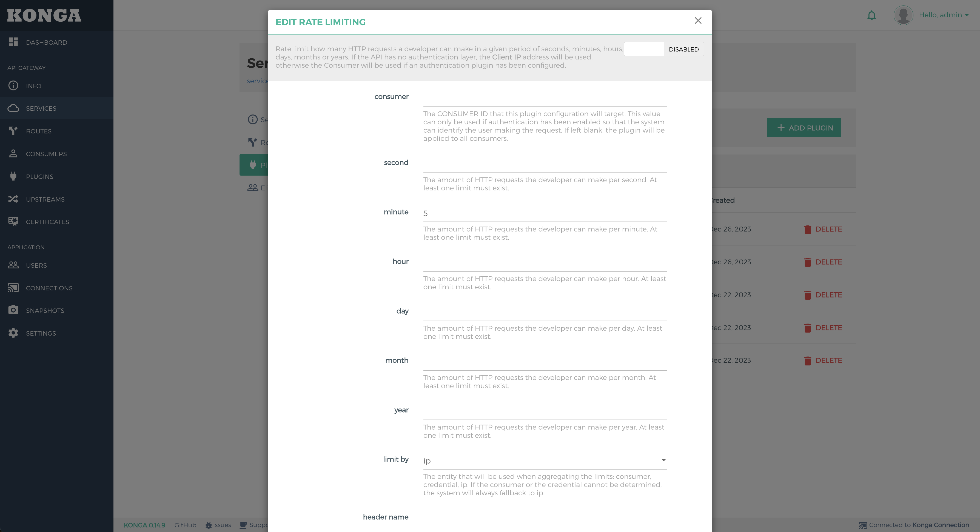
Task: Click the Certificates icon in sidebar
Action: tap(13, 221)
